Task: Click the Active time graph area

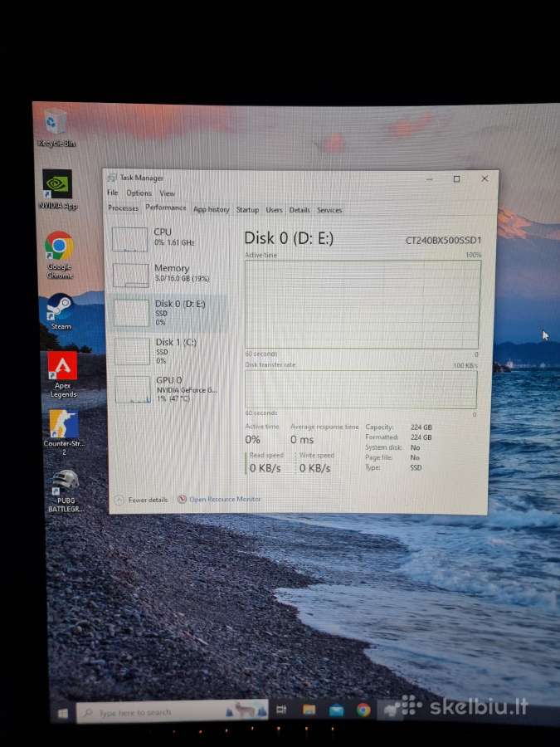Action: [362, 305]
